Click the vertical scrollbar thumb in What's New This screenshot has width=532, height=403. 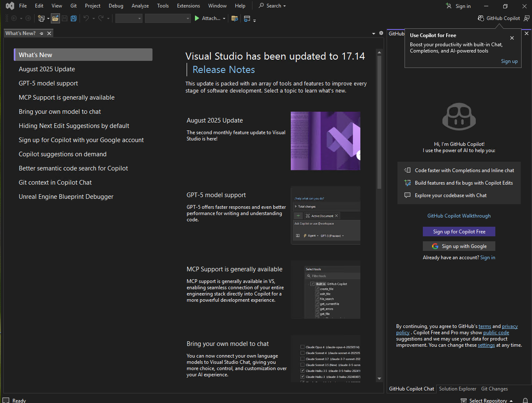pos(379,122)
